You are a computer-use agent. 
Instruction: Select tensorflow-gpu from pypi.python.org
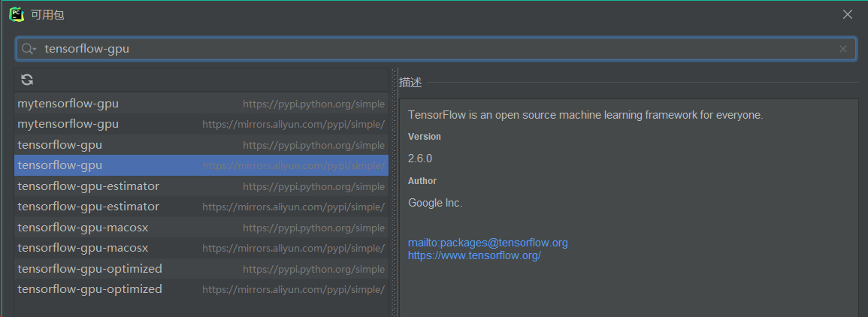pos(201,145)
